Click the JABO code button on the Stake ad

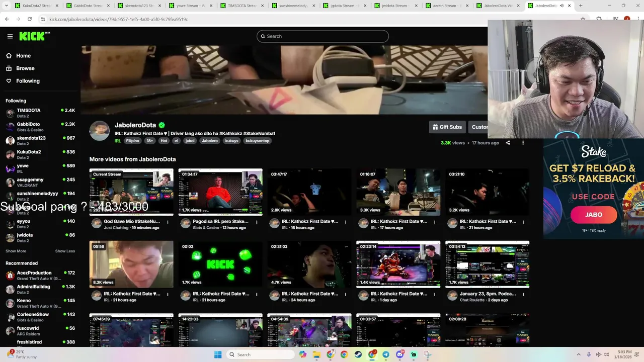594,215
